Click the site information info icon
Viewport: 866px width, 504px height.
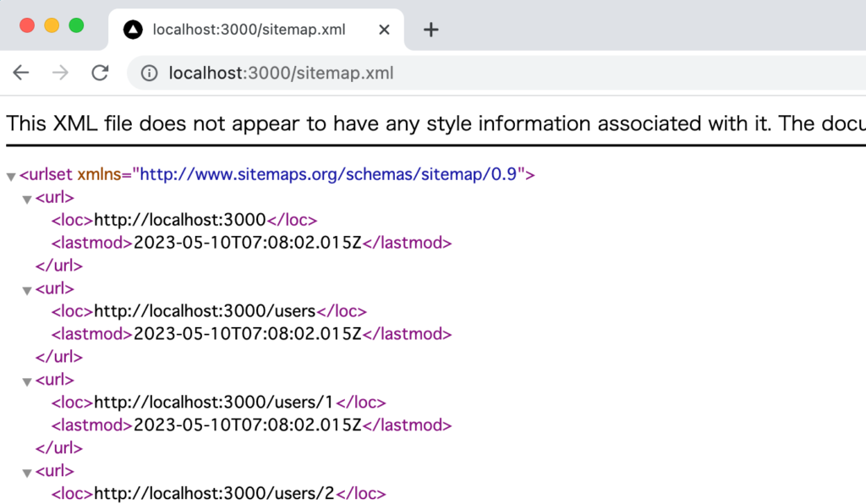148,73
